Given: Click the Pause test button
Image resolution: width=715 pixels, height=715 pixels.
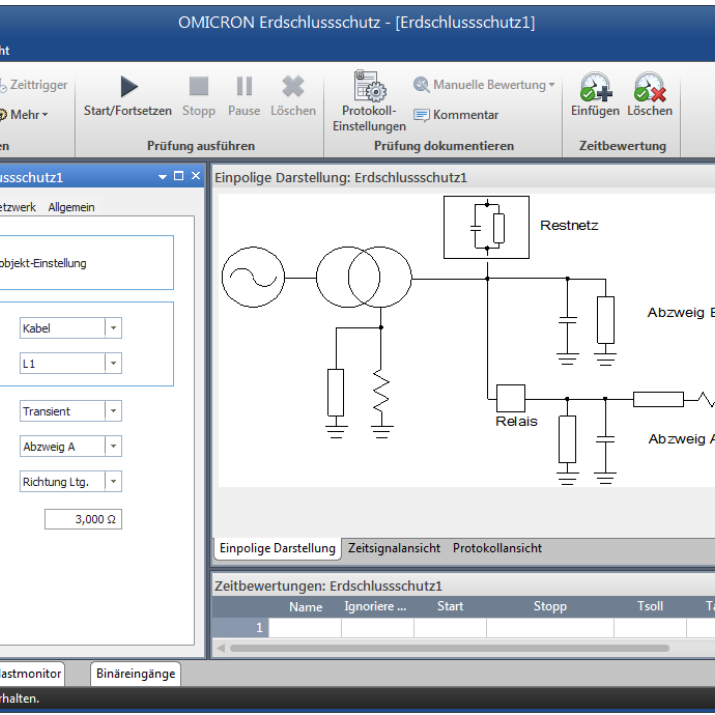Looking at the screenshot, I should tap(244, 96).
